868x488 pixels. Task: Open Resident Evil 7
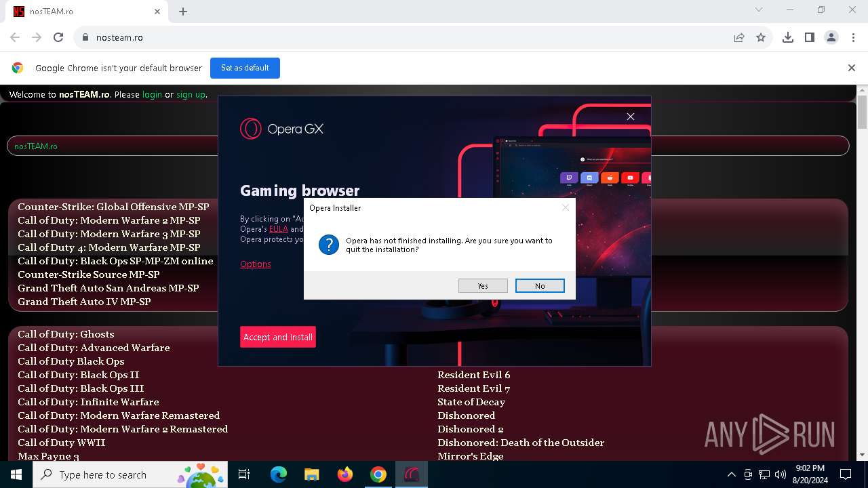coord(474,388)
